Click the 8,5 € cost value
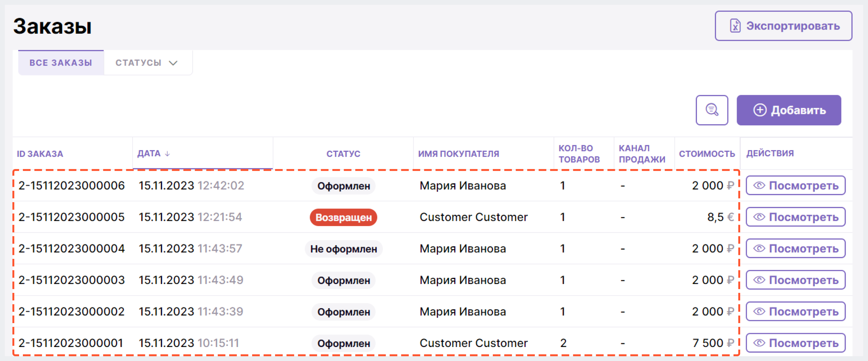 pos(720,217)
